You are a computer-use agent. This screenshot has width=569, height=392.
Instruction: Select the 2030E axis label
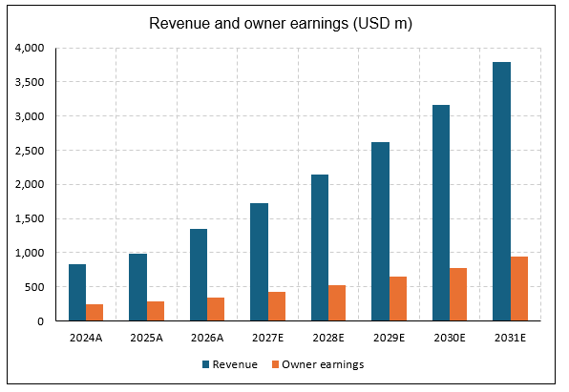450,338
